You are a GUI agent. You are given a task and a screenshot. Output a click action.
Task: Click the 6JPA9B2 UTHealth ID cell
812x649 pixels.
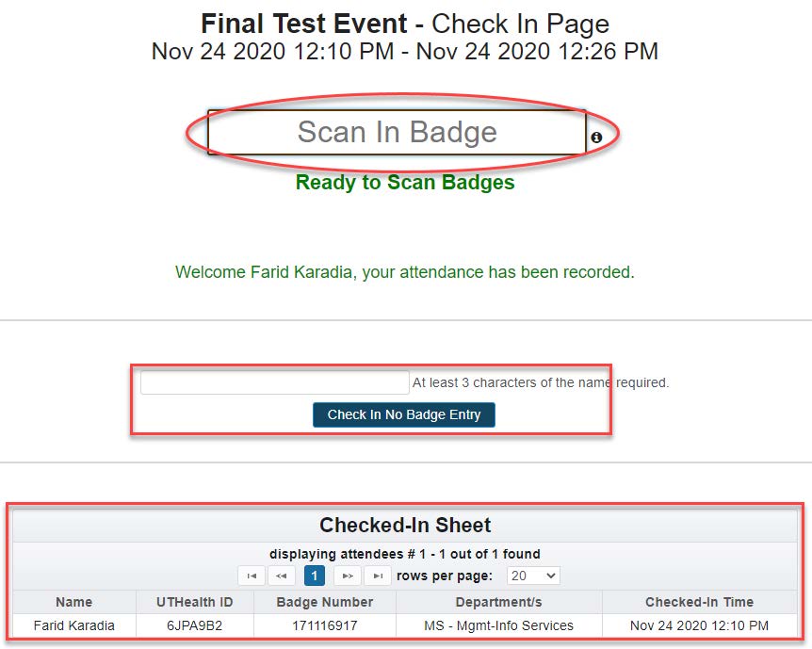(194, 625)
